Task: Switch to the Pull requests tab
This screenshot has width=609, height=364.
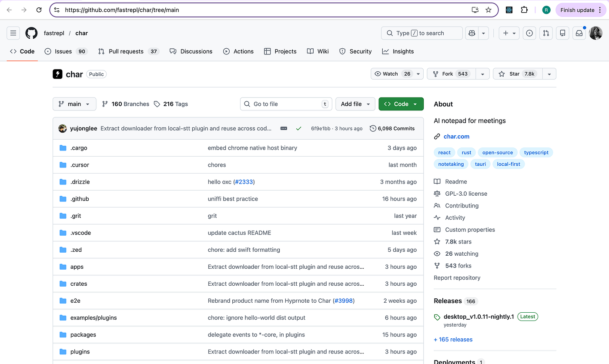Action: tap(128, 51)
